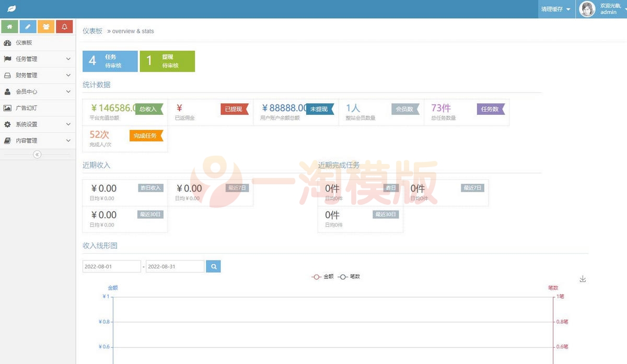627x364 pixels.
Task: Click the 昨日收入 label tag
Action: tap(150, 188)
